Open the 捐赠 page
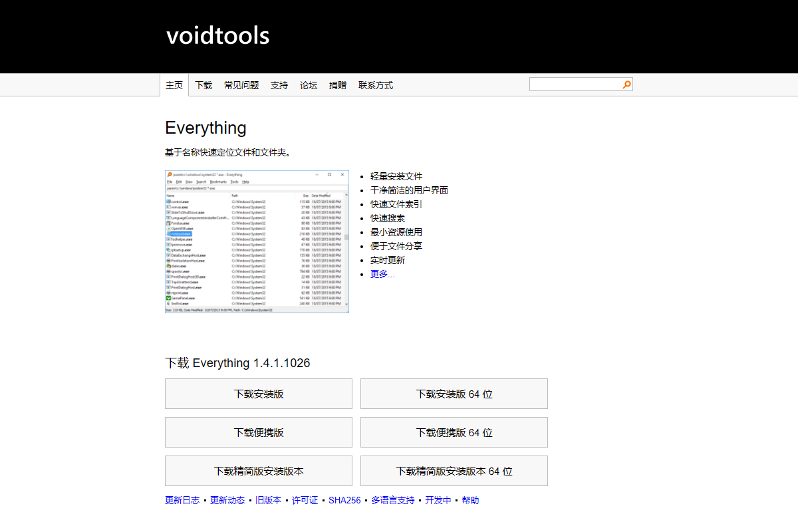Image resolution: width=798 pixels, height=532 pixels. pyautogui.click(x=338, y=84)
